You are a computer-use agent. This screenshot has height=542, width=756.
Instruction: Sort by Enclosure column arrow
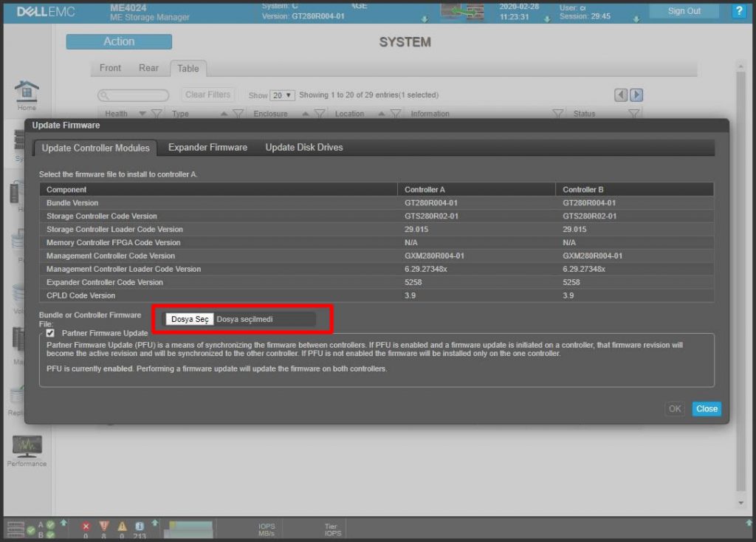click(306, 114)
